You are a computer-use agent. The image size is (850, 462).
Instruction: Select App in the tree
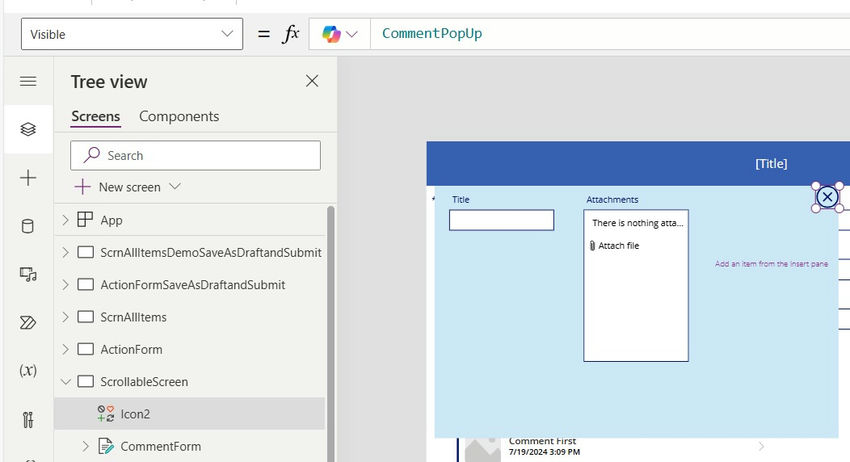(x=111, y=220)
